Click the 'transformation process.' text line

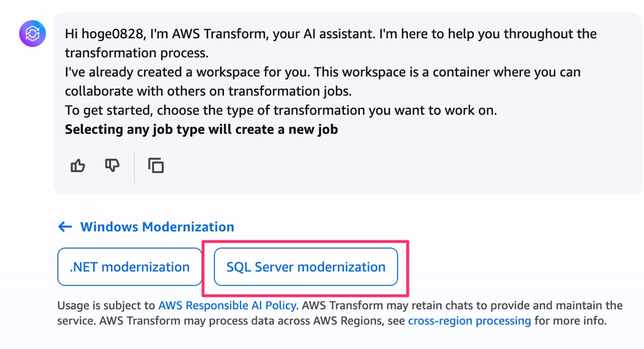pyautogui.click(x=136, y=53)
